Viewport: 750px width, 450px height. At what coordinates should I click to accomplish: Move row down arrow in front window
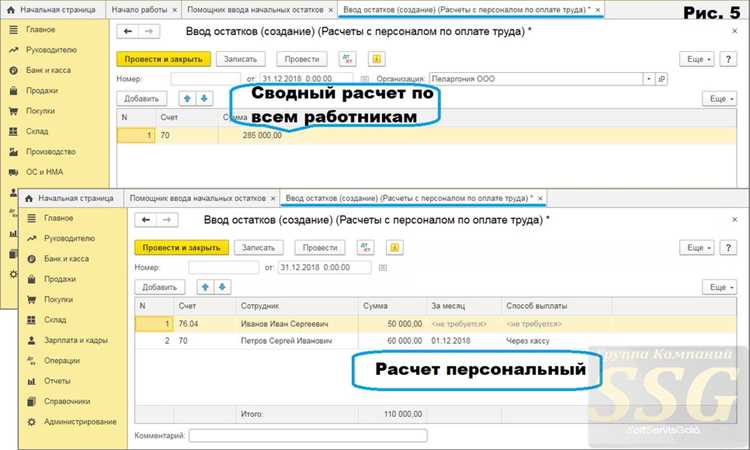pos(222,287)
